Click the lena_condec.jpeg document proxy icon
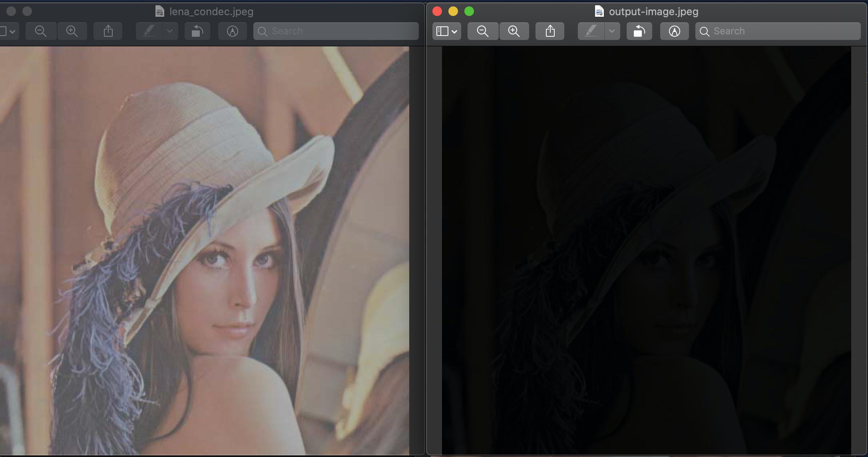Image resolution: width=868 pixels, height=457 pixels. [159, 12]
